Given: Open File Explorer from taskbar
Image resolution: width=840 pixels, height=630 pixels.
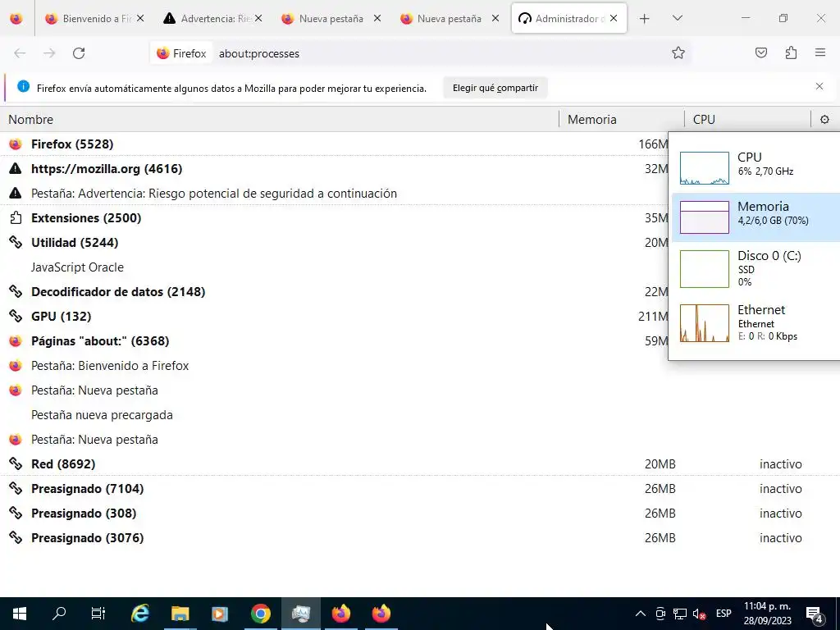Looking at the screenshot, I should 180,614.
